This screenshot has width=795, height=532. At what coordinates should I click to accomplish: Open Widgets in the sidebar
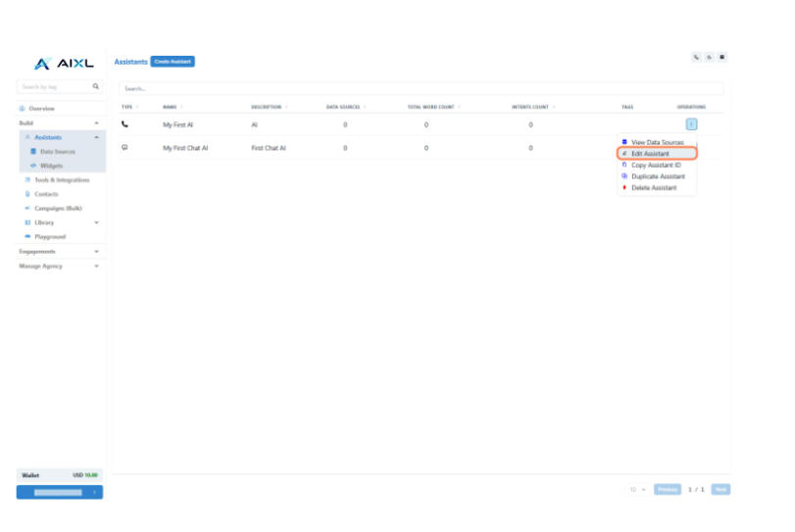[x=51, y=166]
